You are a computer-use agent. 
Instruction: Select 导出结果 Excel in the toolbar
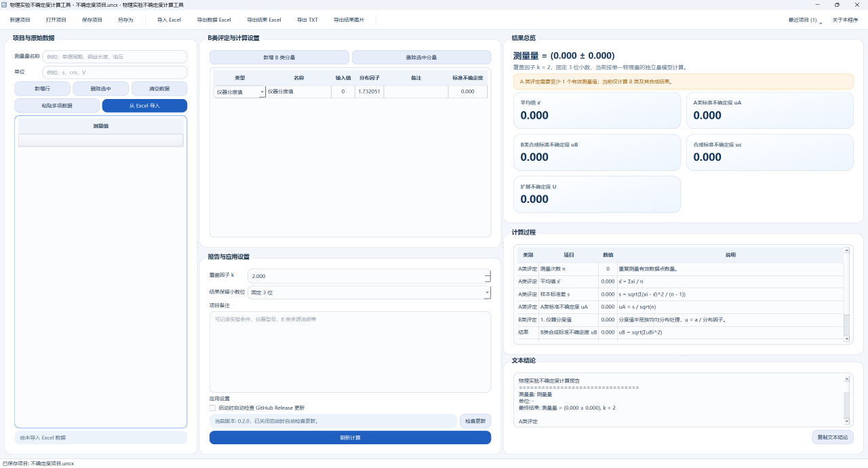point(264,20)
